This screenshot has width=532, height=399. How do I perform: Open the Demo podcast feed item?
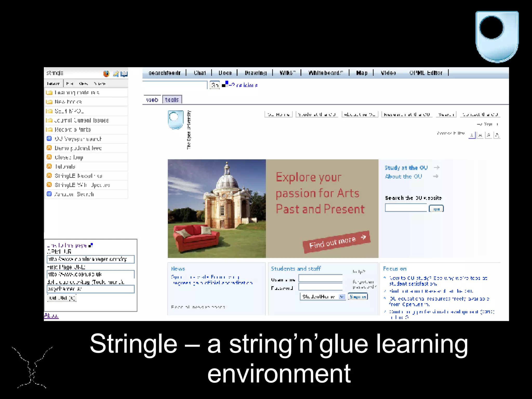[x=78, y=148]
